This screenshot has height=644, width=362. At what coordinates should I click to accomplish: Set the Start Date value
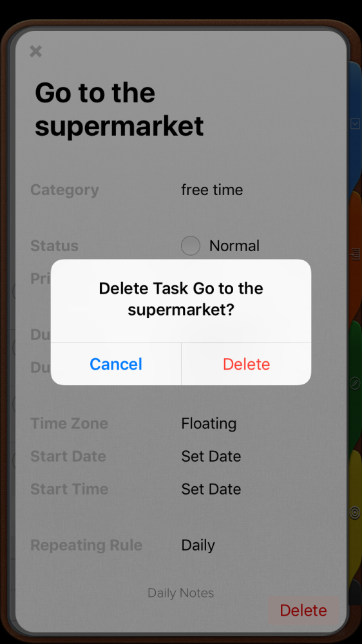click(211, 457)
